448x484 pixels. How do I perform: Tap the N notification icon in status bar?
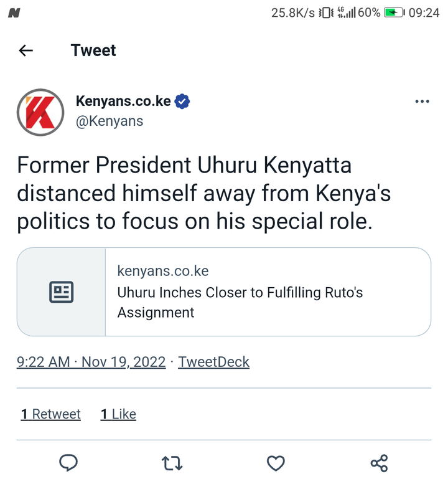point(14,13)
